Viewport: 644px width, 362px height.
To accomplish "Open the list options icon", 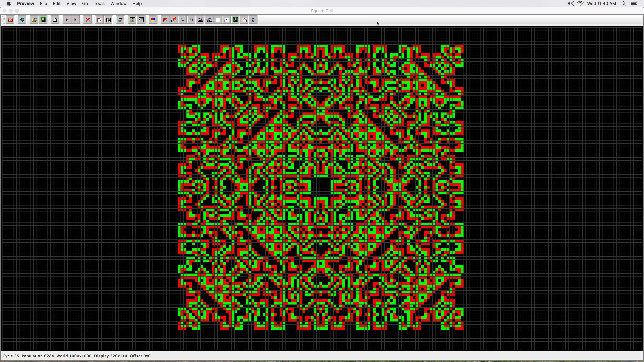I will click(141, 20).
